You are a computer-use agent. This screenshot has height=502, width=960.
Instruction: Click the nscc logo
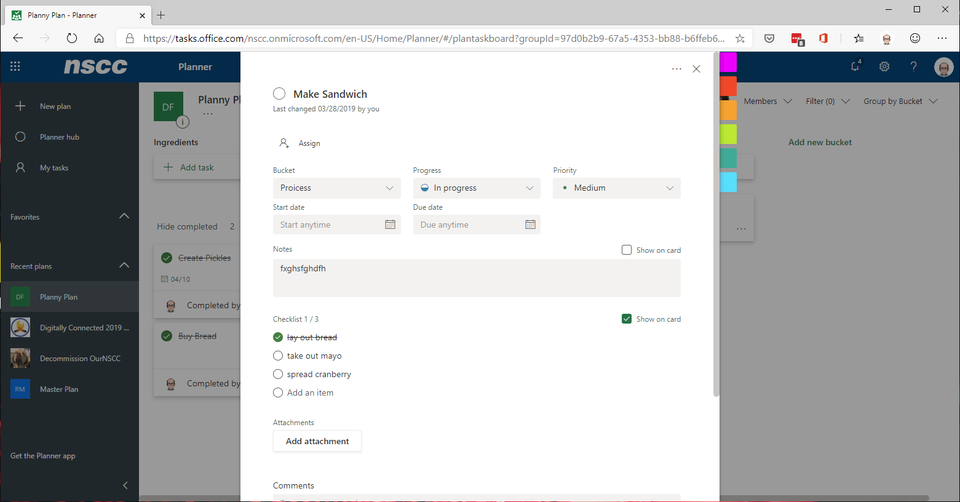(x=96, y=66)
